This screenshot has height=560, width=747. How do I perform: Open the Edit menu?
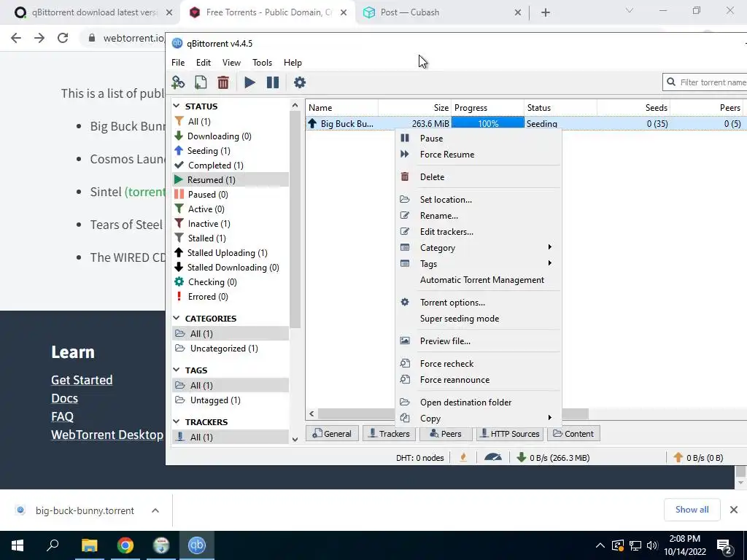pos(204,63)
